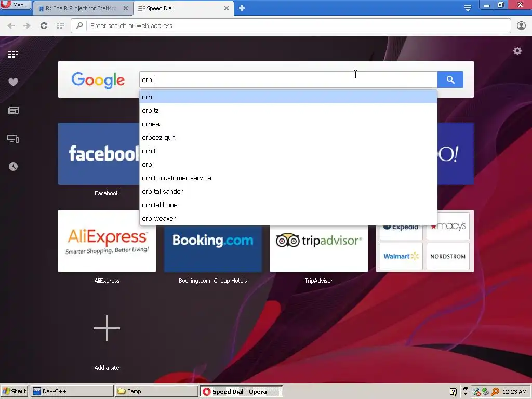
Task: Choose 'orb weaver' suggestion
Action: coord(288,219)
